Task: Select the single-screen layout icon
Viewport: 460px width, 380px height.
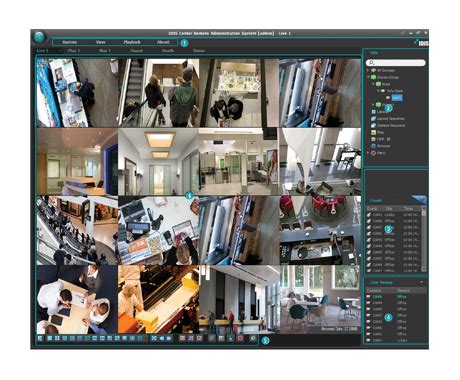Action: click(x=50, y=338)
